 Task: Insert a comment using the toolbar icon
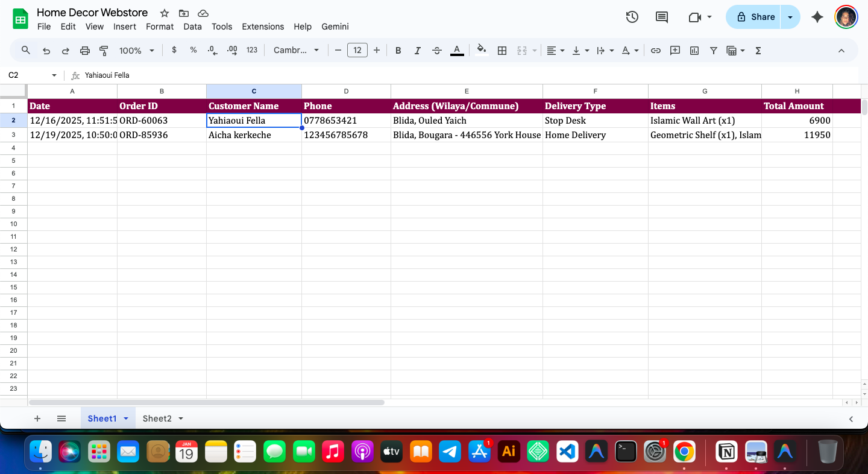(675, 50)
